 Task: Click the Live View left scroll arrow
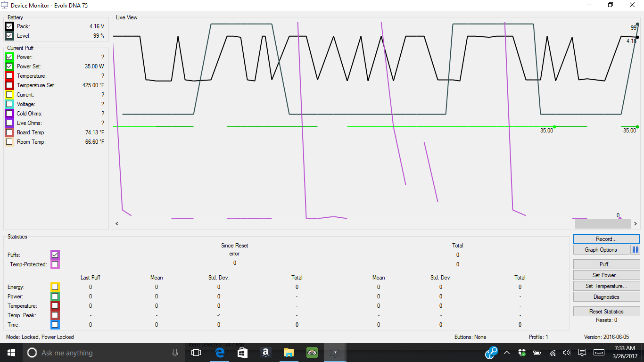pyautogui.click(x=117, y=224)
